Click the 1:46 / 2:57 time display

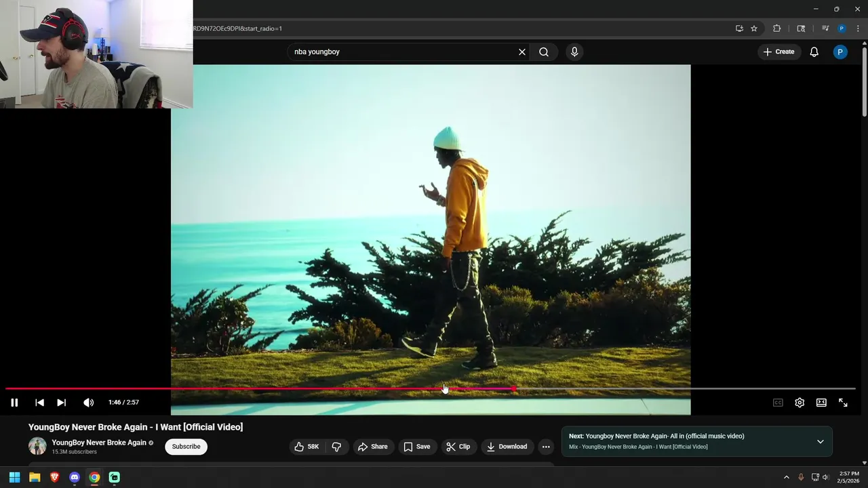coord(123,403)
